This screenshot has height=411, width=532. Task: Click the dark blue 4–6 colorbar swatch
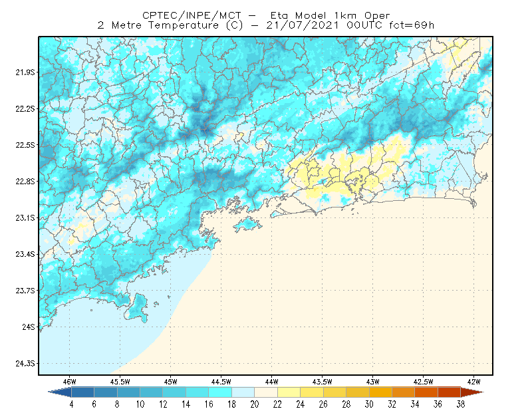[82, 392]
